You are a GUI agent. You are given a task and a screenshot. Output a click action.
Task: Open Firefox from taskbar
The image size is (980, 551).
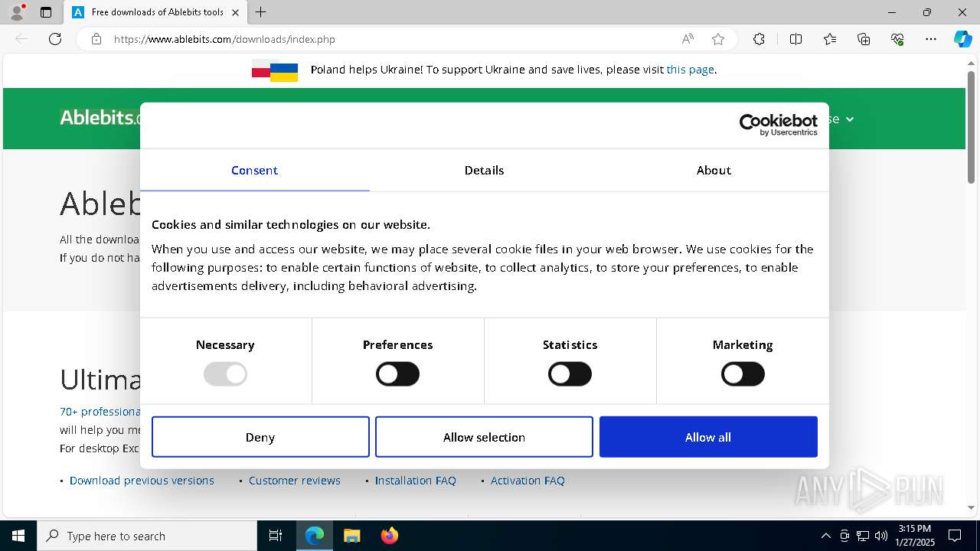(x=389, y=536)
